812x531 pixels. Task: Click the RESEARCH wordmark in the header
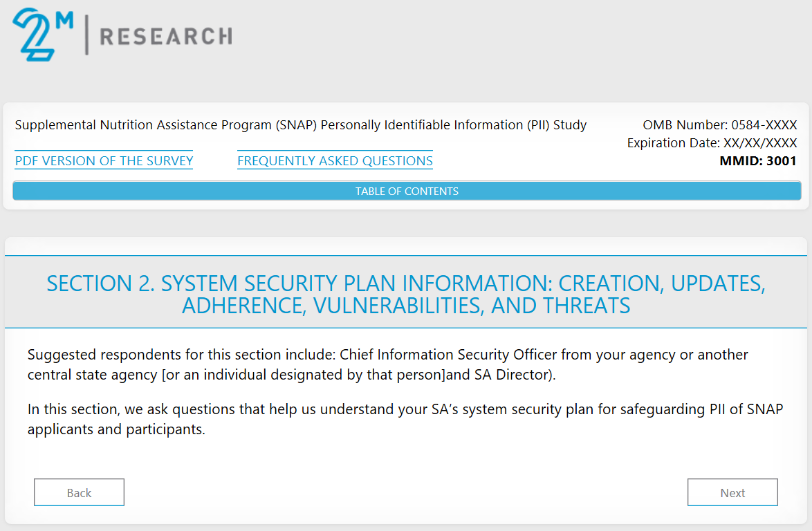tap(166, 36)
